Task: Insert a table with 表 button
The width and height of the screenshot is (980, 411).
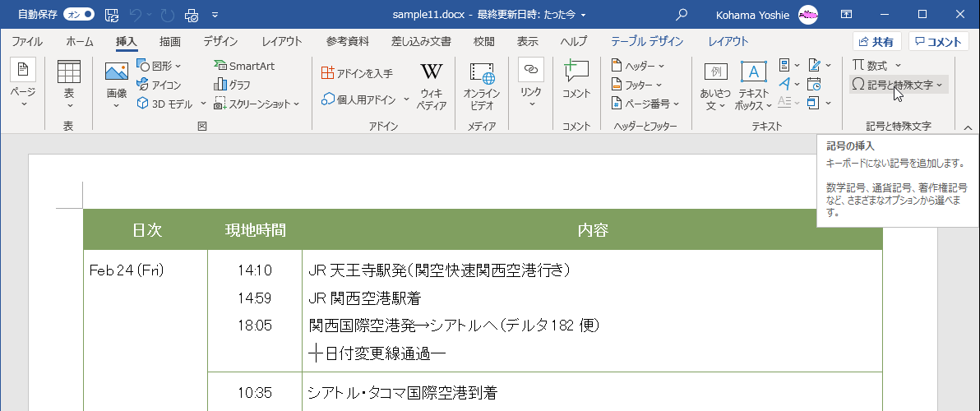Action: (x=69, y=85)
